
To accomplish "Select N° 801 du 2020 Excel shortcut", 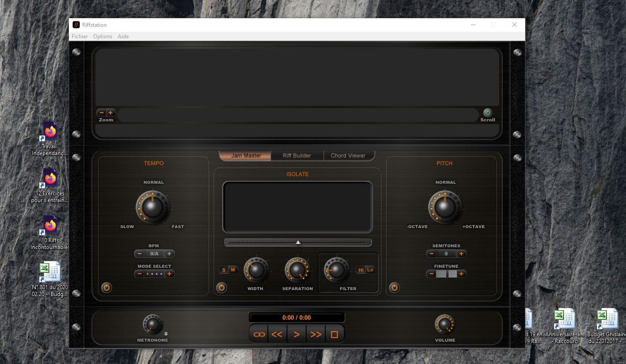I will tap(50, 279).
